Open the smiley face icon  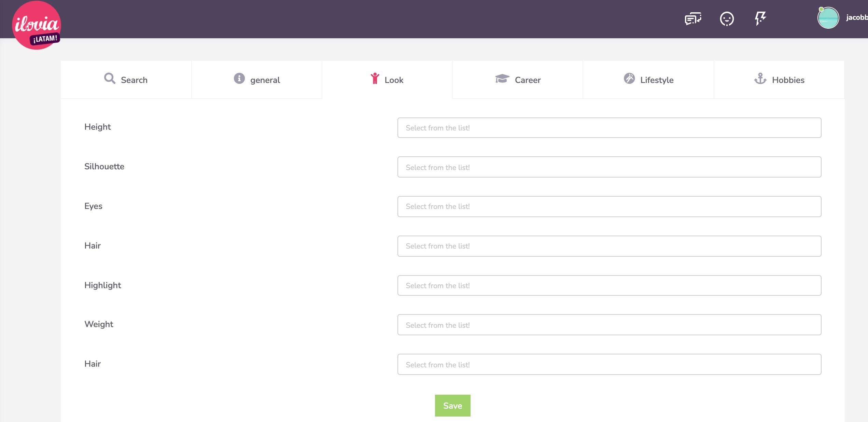[727, 19]
